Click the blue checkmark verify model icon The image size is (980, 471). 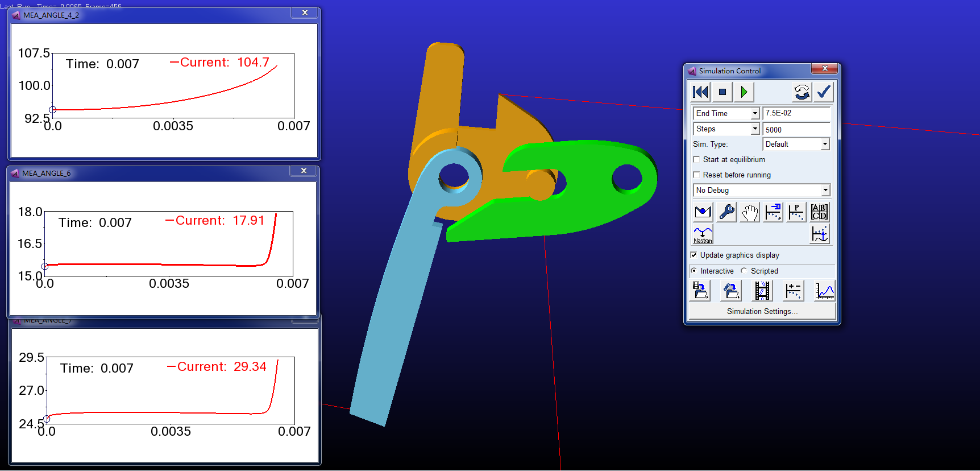823,92
